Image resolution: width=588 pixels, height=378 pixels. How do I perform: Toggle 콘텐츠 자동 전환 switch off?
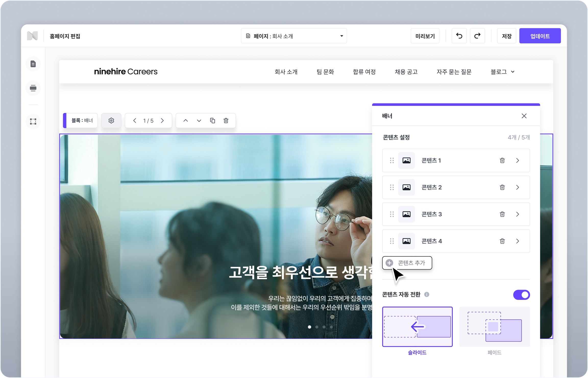click(x=521, y=295)
